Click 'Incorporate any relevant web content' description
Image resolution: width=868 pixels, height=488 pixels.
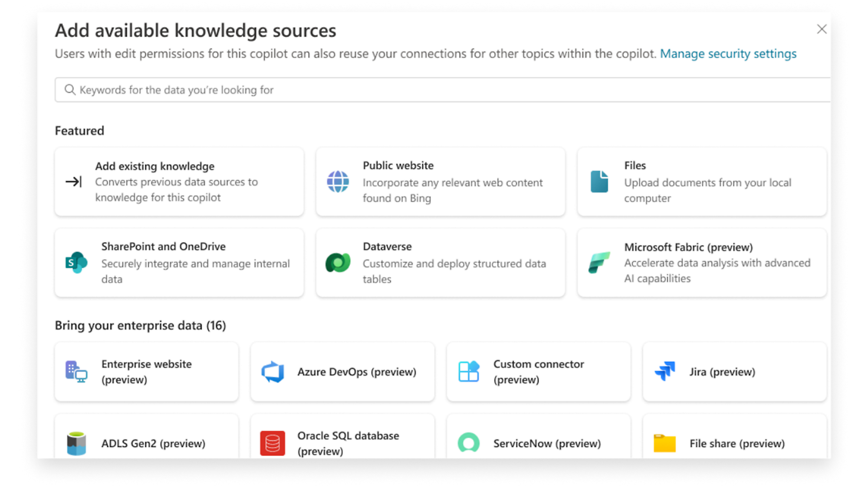(x=453, y=190)
